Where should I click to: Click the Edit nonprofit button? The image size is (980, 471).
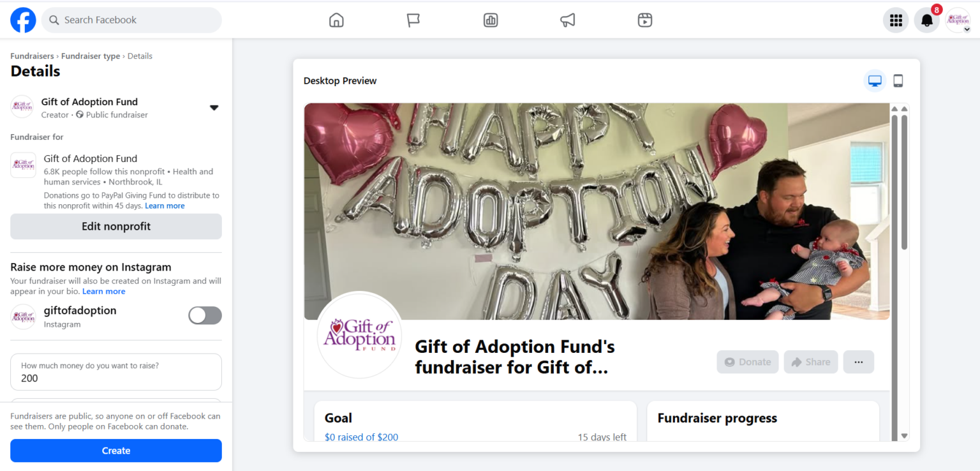(x=116, y=227)
